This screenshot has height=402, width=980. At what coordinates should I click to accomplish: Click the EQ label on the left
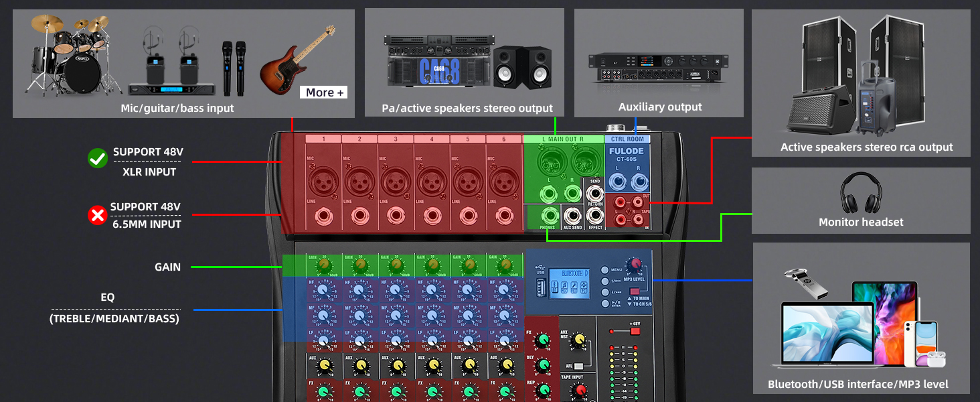tap(107, 297)
